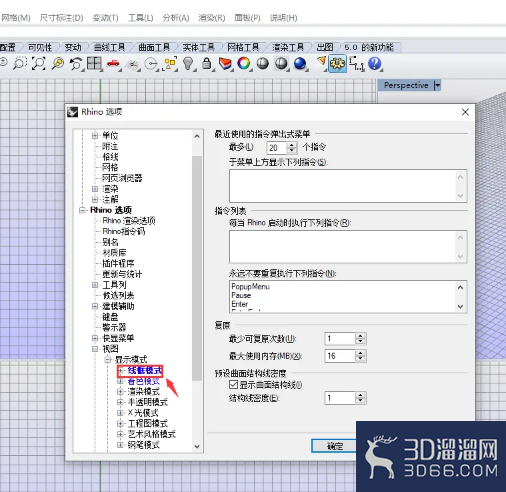Click the Undo View Change icon
This screenshot has width=506, height=492.
coord(76,63)
